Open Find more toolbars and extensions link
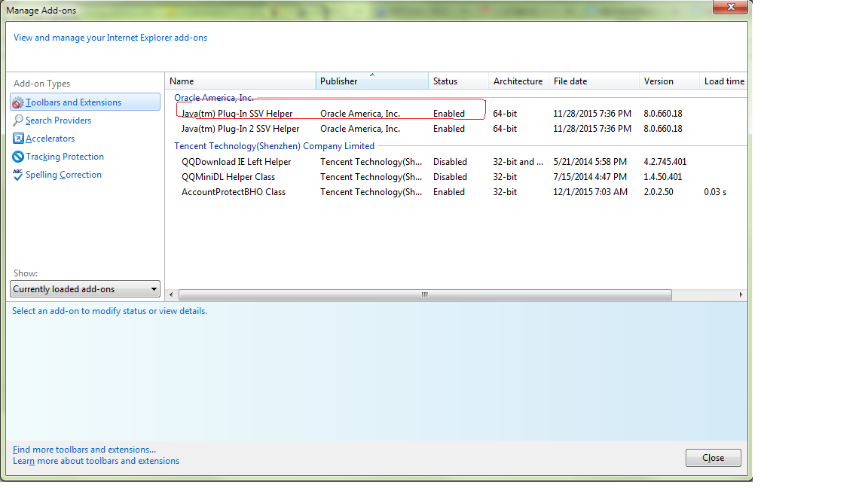868x488 pixels. pos(84,450)
